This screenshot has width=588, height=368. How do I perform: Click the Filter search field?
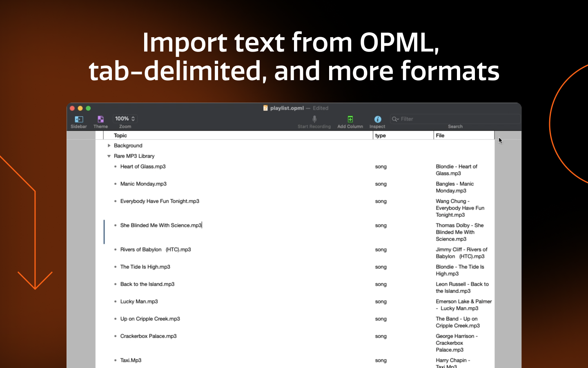(x=455, y=119)
